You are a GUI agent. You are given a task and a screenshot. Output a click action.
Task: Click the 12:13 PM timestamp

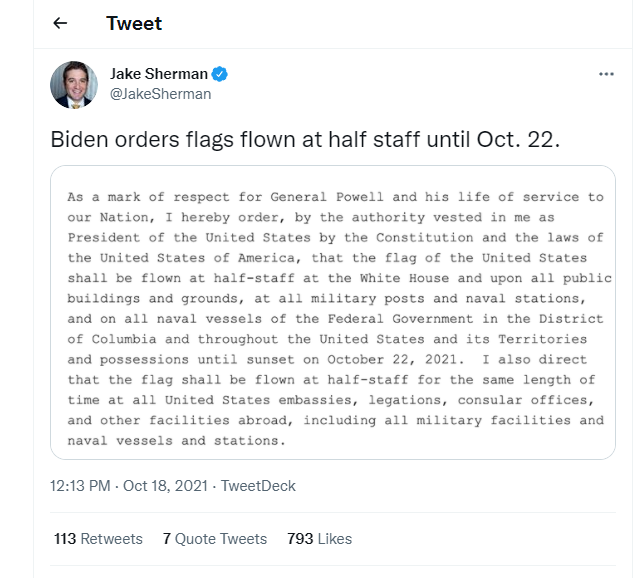pyautogui.click(x=80, y=486)
